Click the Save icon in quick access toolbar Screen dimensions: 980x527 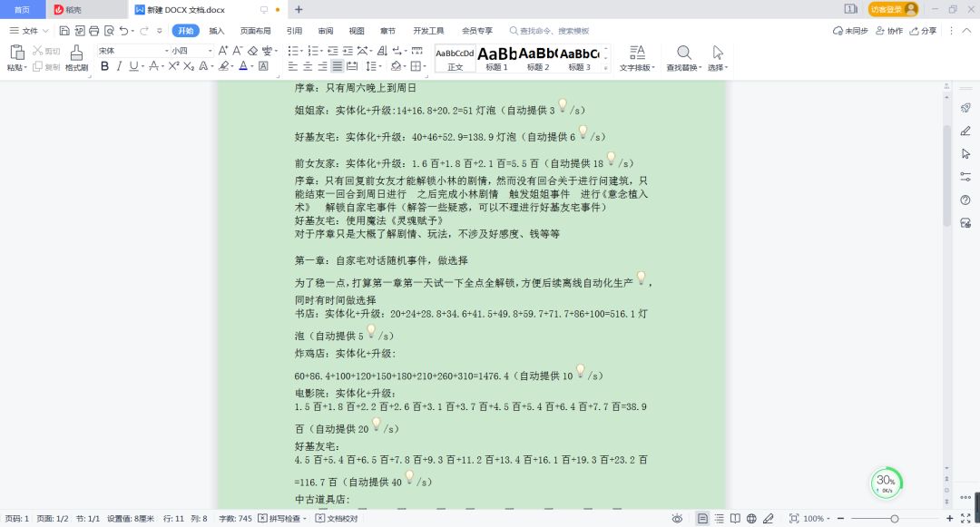point(64,31)
